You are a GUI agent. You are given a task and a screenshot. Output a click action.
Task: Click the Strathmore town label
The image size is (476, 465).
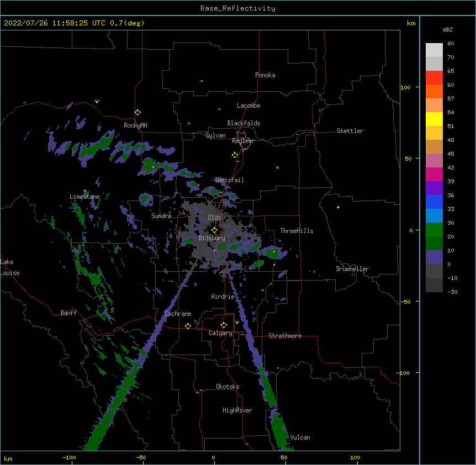point(285,336)
